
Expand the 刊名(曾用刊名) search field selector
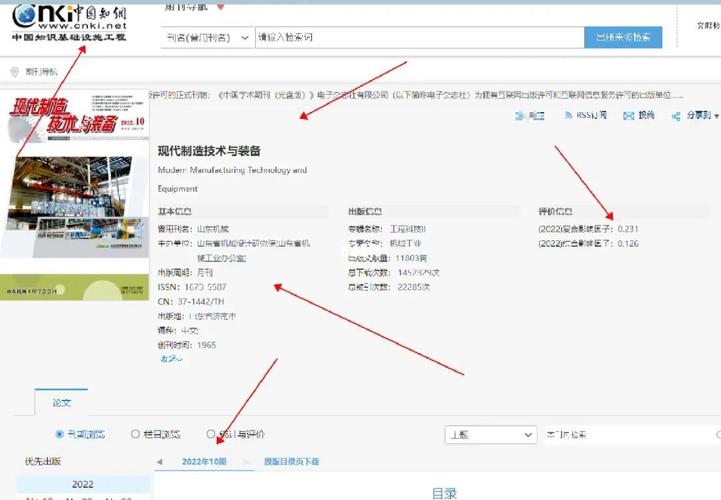pos(207,37)
